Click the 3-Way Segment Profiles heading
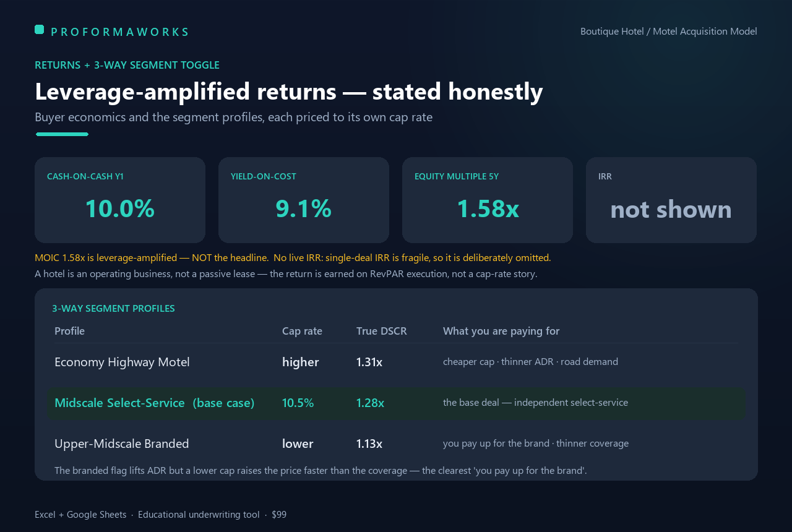 tap(113, 308)
